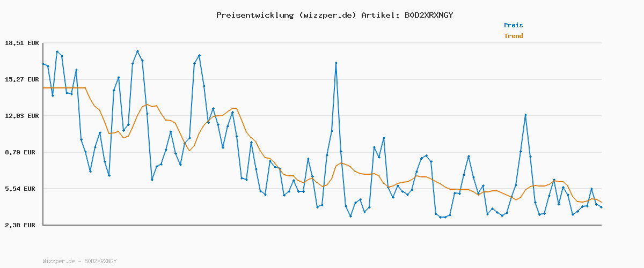Click the flat start of orange trend line
This screenshot has height=268, width=644.
64,88
